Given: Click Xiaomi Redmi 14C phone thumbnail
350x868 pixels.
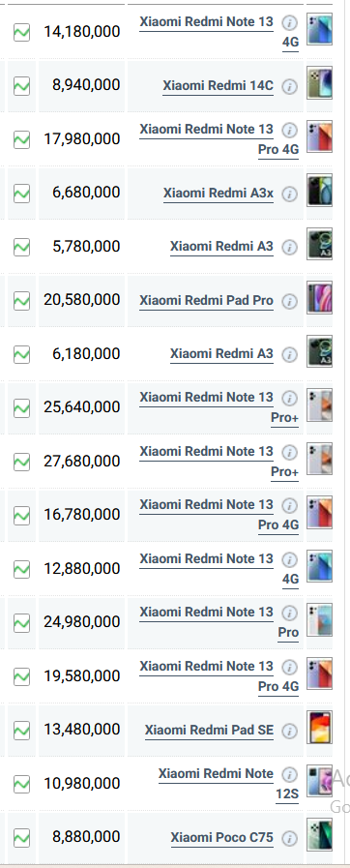Looking at the screenshot, I should pos(320,83).
